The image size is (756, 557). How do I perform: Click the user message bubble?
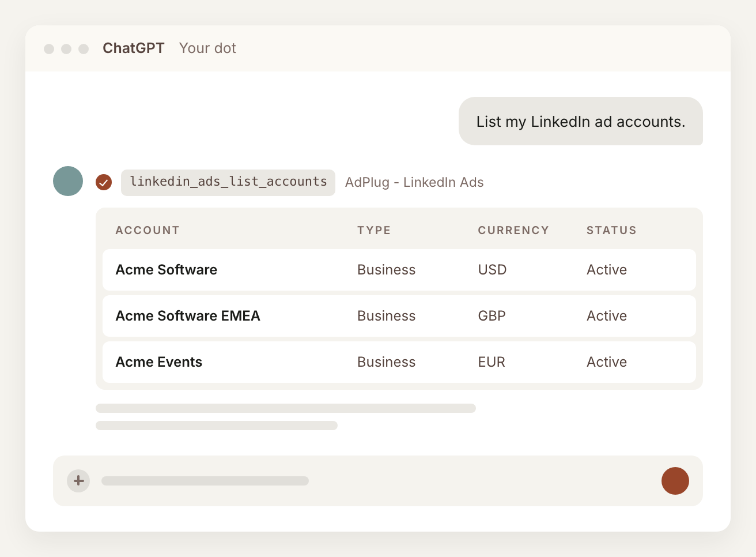[581, 121]
